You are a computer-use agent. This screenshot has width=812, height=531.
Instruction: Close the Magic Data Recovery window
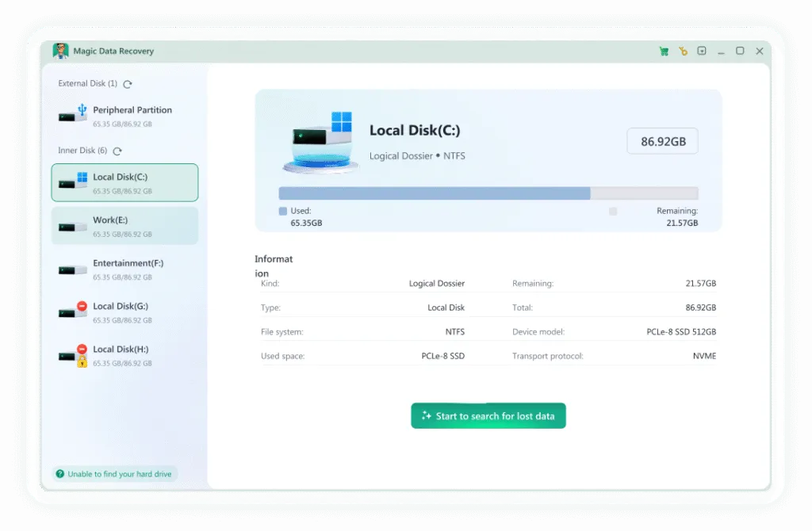[x=759, y=51]
